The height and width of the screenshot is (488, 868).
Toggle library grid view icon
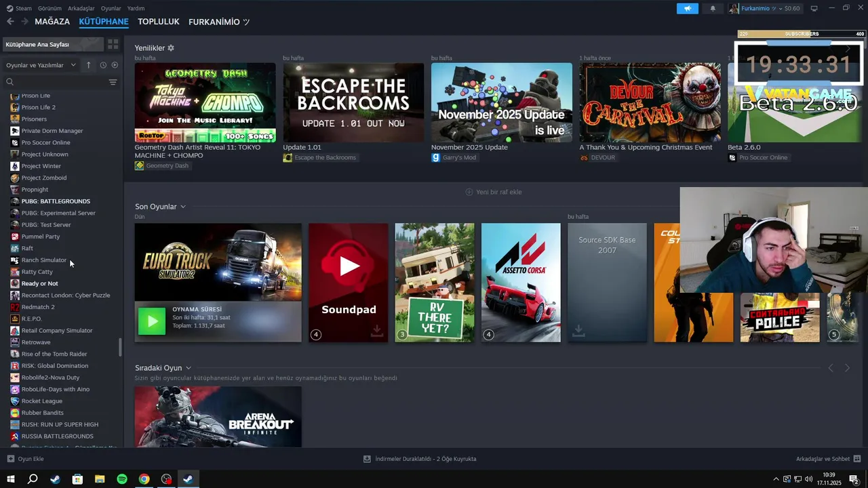[113, 44]
